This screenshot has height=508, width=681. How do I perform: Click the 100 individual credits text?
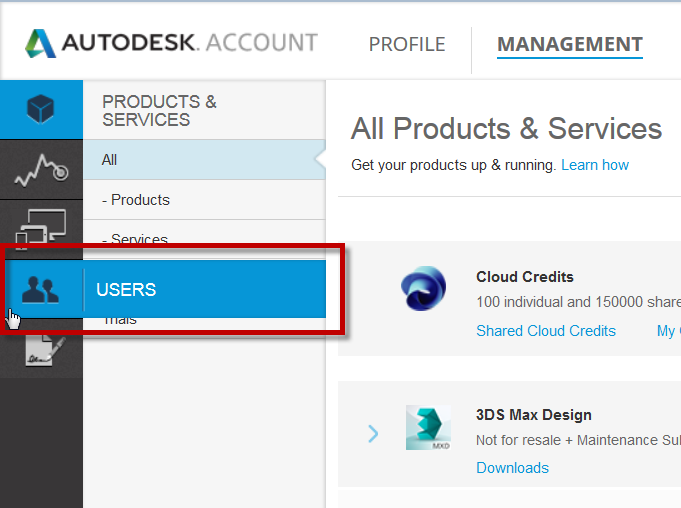coord(578,302)
